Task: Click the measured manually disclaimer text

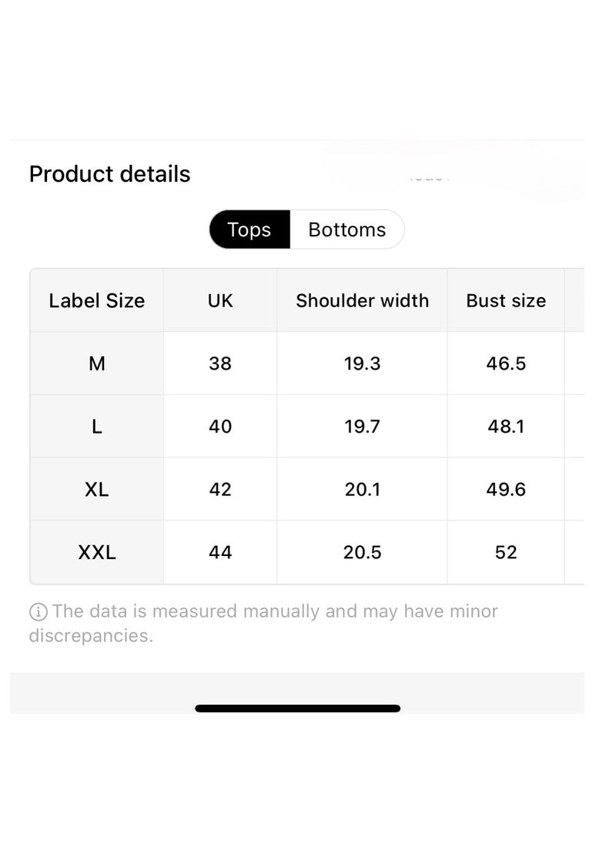Action: pyautogui.click(x=264, y=623)
